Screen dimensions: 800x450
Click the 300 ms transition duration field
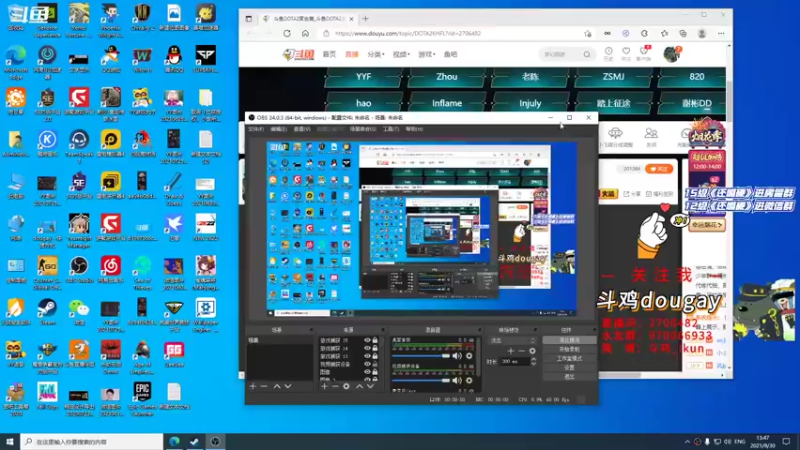pyautogui.click(x=514, y=361)
